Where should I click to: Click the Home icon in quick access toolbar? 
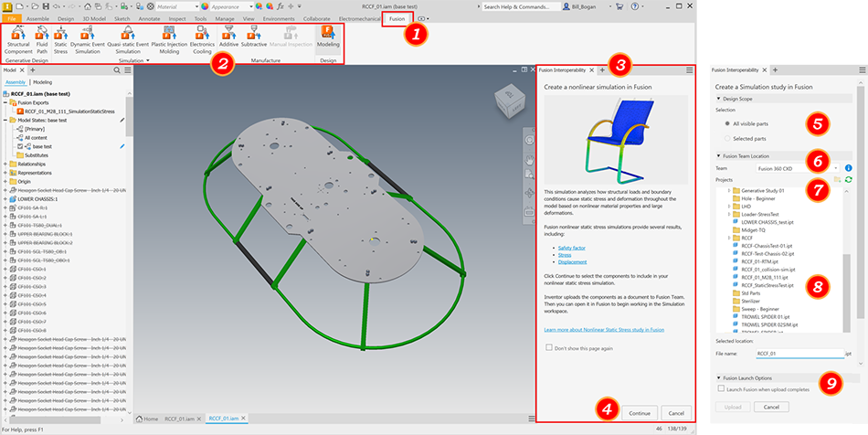tap(88, 6)
